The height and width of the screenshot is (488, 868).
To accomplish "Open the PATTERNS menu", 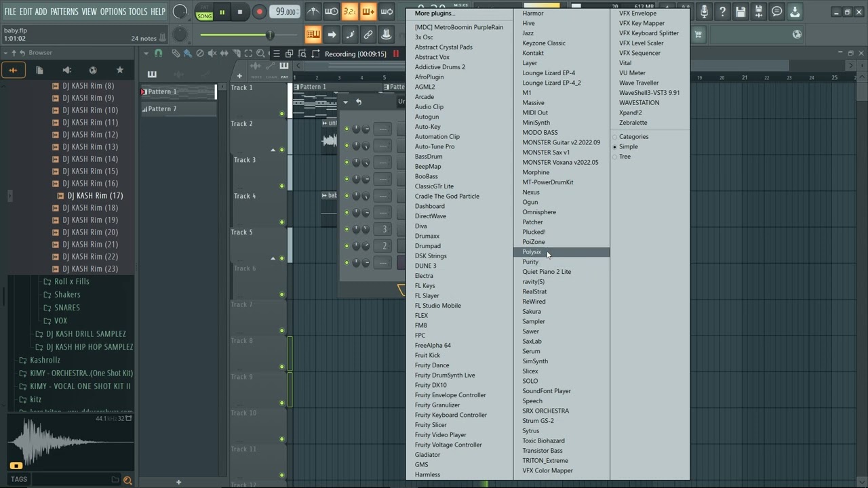I will coord(64,12).
